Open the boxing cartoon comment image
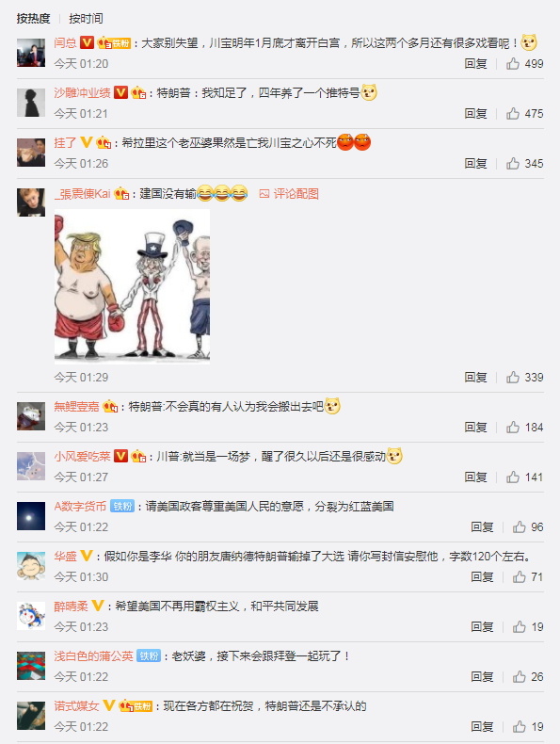 coord(133,286)
